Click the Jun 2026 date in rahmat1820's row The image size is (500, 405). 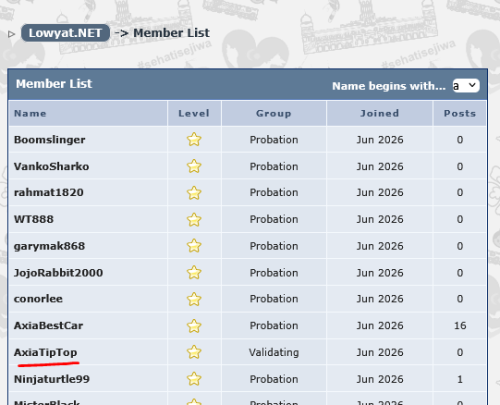tap(380, 192)
